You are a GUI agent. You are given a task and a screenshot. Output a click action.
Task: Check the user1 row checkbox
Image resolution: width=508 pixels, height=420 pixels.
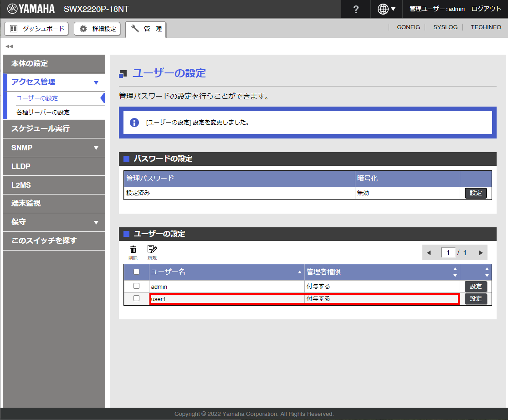pos(136,298)
